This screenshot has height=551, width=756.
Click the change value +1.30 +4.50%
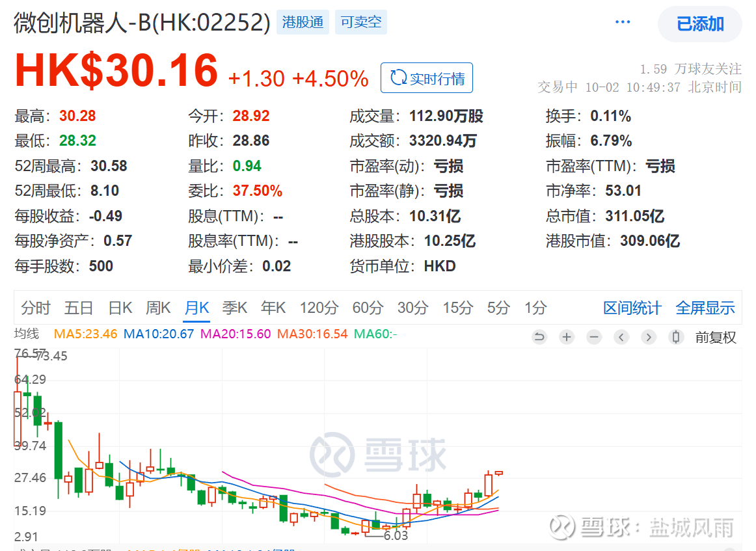pos(299,79)
